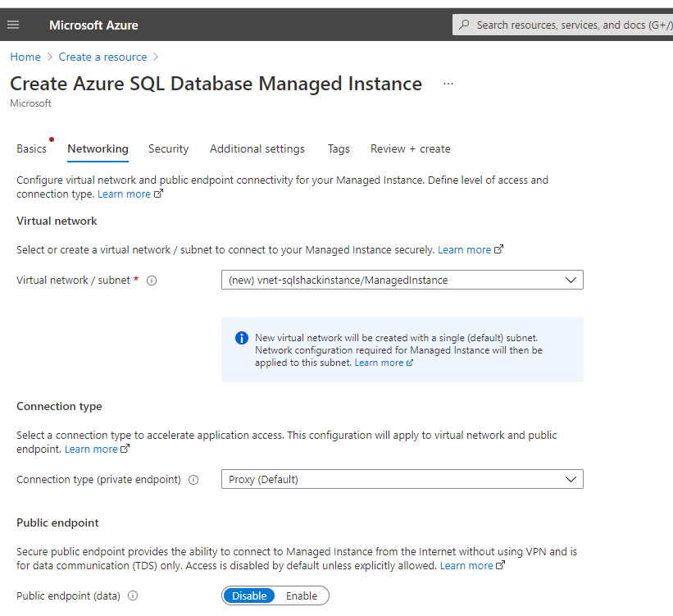Screen dimensions: 673x616
Task: Open the Review + create tab
Action: (410, 148)
